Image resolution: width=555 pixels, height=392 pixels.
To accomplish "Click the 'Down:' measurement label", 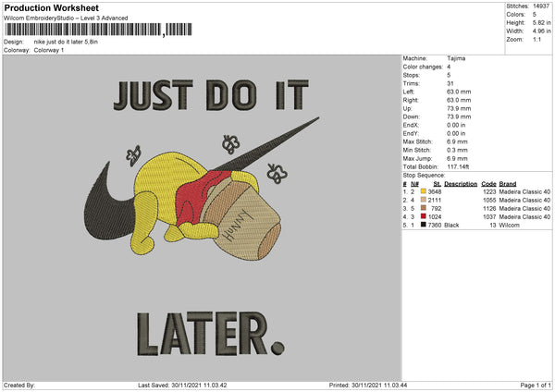I will (412, 116).
